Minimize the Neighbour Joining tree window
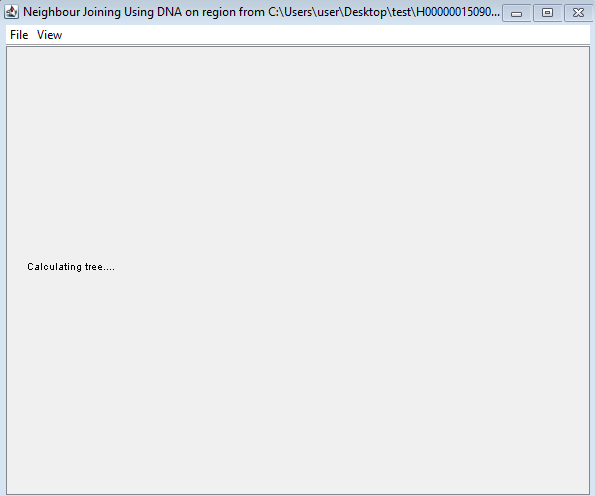The image size is (595, 496). coord(516,13)
